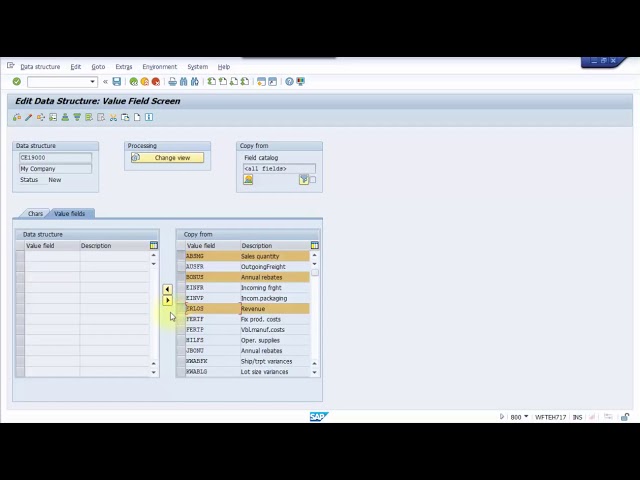Click the Copy from list bottom scroll-down arrow

(x=314, y=372)
